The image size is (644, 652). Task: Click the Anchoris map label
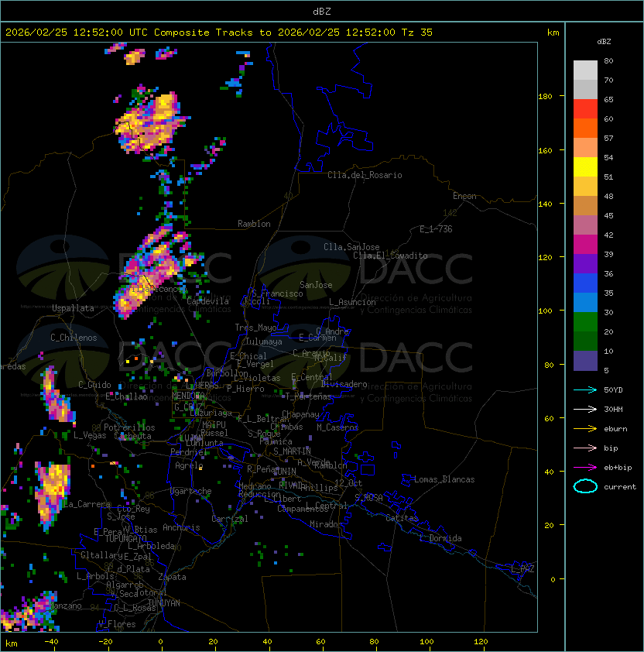click(181, 527)
